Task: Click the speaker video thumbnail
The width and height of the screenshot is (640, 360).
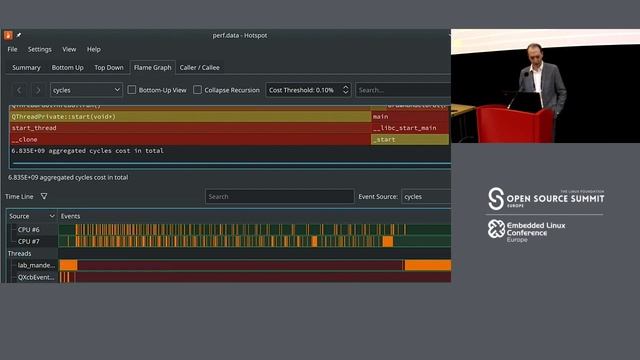Action: [545, 86]
